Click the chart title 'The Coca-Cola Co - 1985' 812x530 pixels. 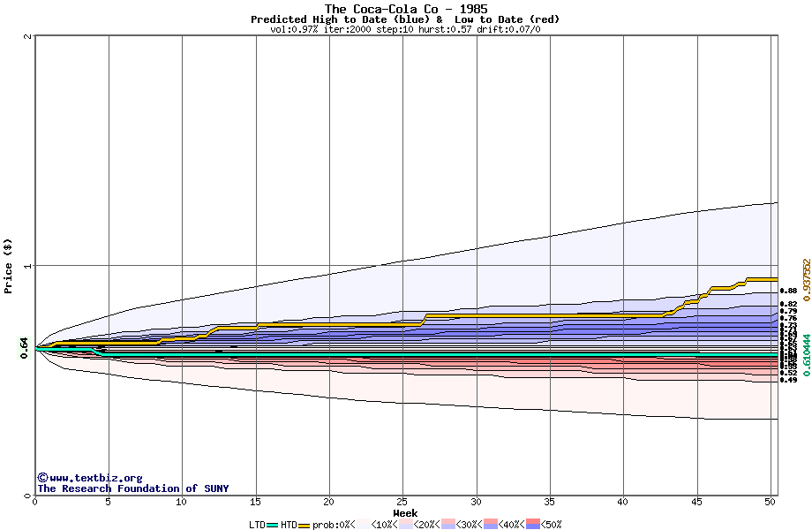click(x=406, y=9)
